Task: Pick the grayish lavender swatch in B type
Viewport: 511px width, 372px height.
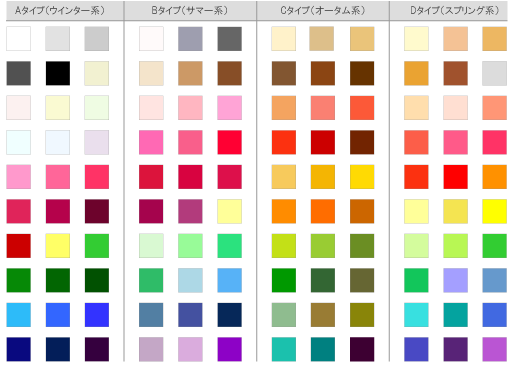Action: pos(190,39)
